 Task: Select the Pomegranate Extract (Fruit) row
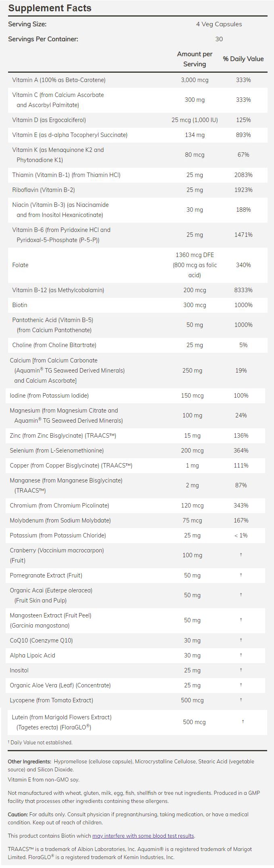tap(46, 575)
